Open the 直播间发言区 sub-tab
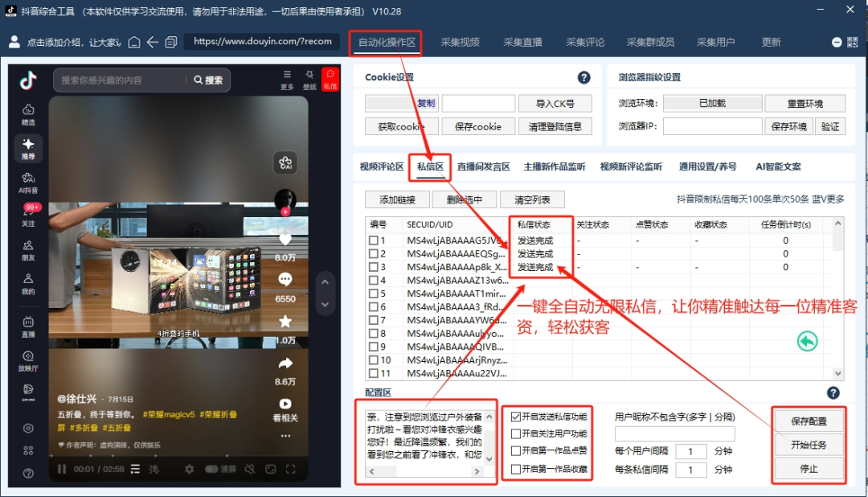The width and height of the screenshot is (868, 497). pyautogui.click(x=483, y=166)
